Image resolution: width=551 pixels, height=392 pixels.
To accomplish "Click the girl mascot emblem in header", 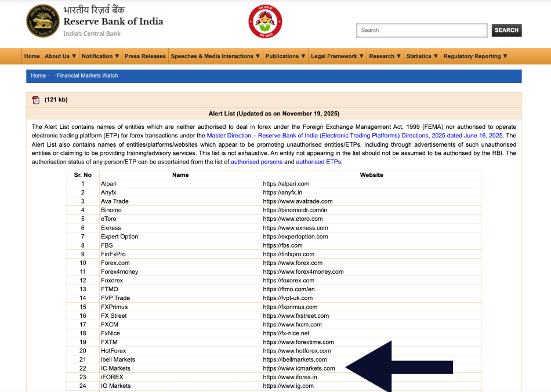I will coord(265,21).
